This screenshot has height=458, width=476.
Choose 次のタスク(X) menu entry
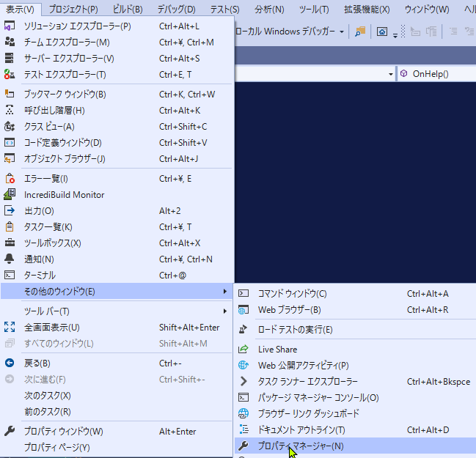pyautogui.click(x=117, y=396)
